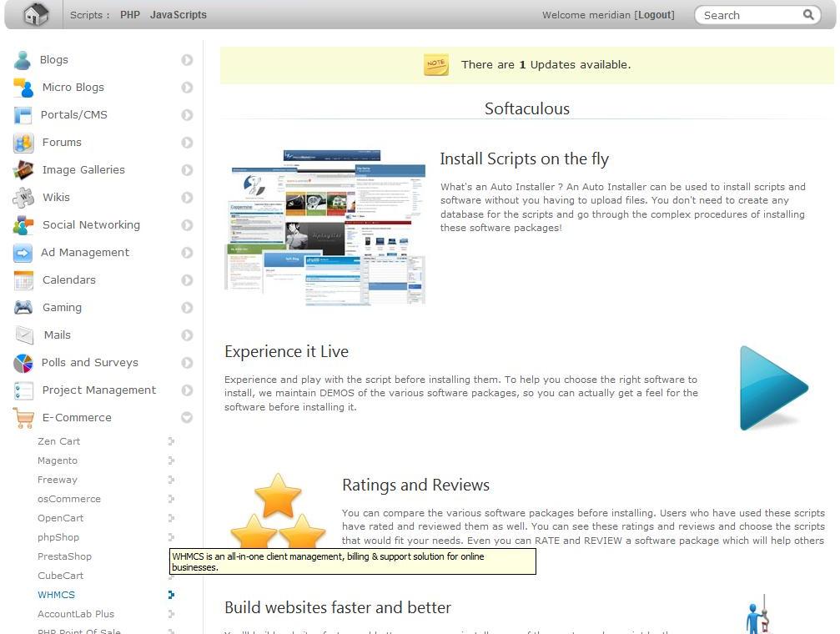The width and height of the screenshot is (840, 634).
Task: Expand the Wikis category arrow
Action: tap(187, 198)
